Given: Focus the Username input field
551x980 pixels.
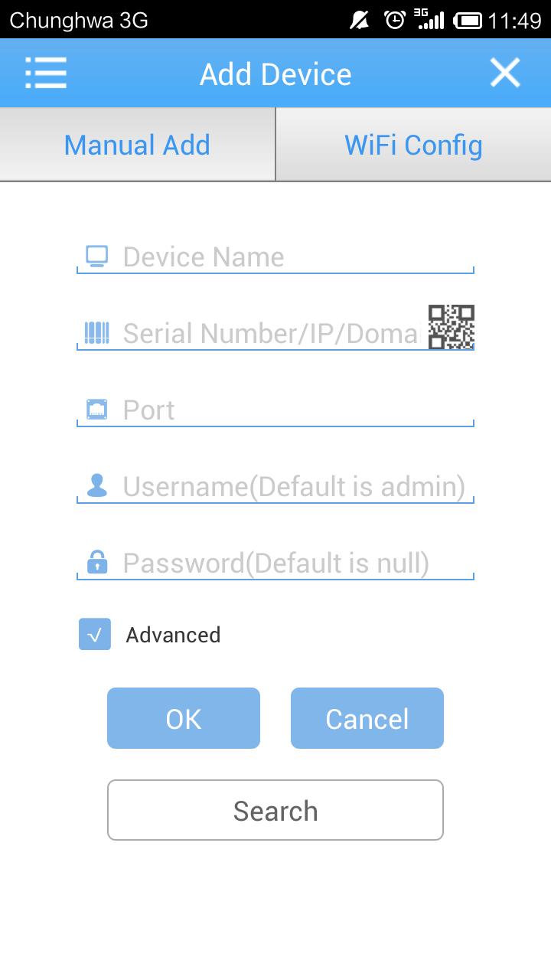Looking at the screenshot, I should pos(275,486).
